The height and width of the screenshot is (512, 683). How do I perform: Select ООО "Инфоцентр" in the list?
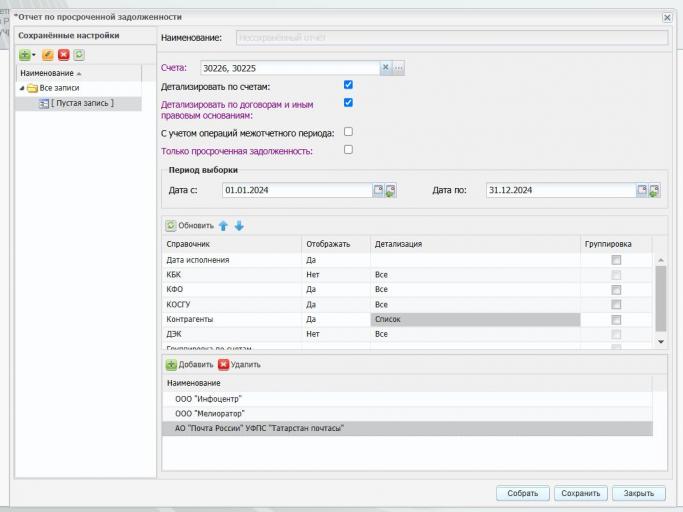pos(407,399)
